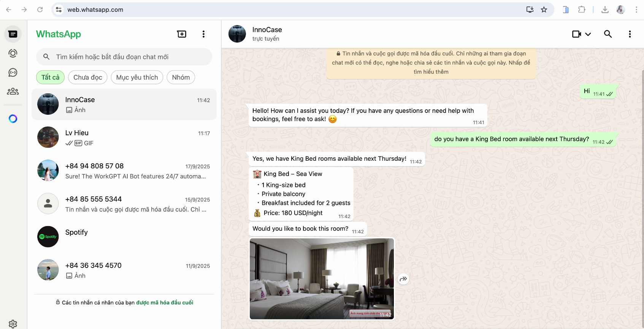Open Settings gear in left sidebar
This screenshot has height=329, width=644.
[x=13, y=324]
